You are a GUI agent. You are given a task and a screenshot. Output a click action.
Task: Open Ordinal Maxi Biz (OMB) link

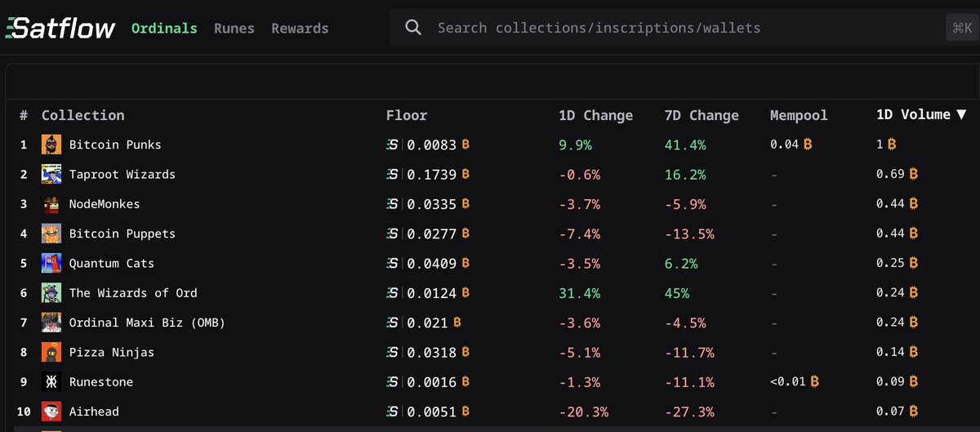pyautogui.click(x=147, y=323)
